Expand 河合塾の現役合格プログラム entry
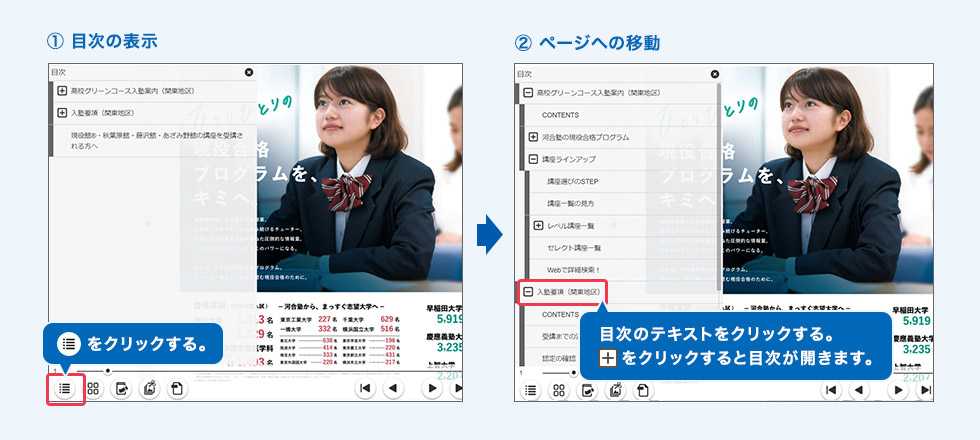980x440 pixels. [x=533, y=137]
